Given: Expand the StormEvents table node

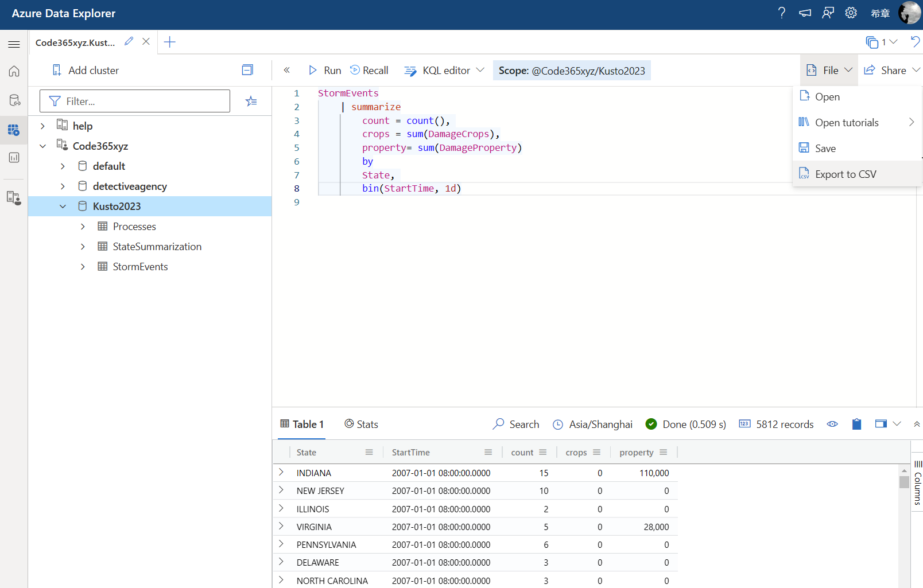Looking at the screenshot, I should (83, 267).
